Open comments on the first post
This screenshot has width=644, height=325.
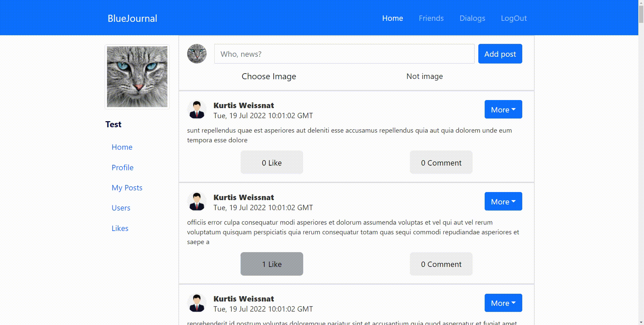(x=441, y=162)
